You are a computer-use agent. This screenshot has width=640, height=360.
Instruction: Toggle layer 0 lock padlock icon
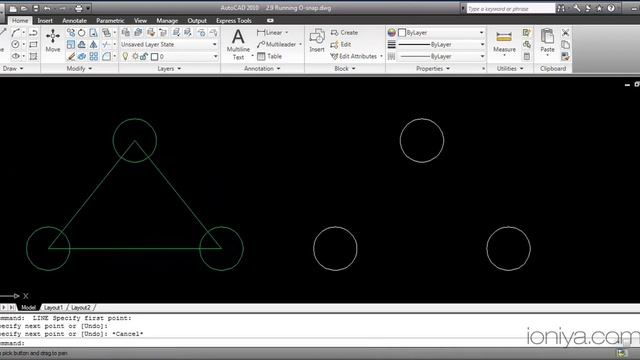coord(144,56)
